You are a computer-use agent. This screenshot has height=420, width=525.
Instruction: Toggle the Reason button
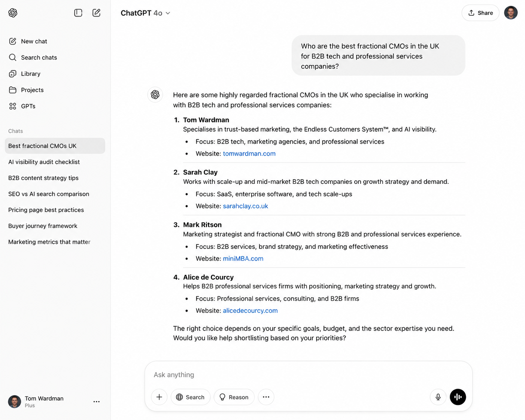[234, 397]
